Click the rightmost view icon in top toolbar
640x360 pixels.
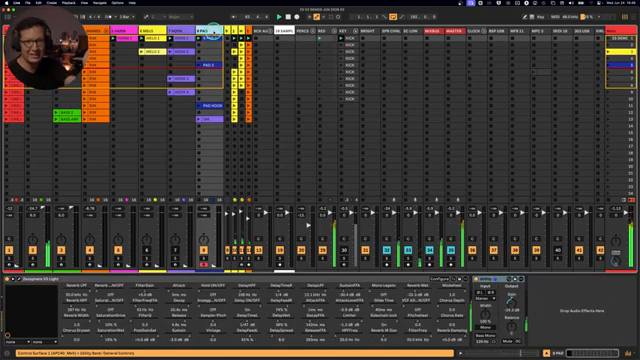pyautogui.click(x=633, y=17)
